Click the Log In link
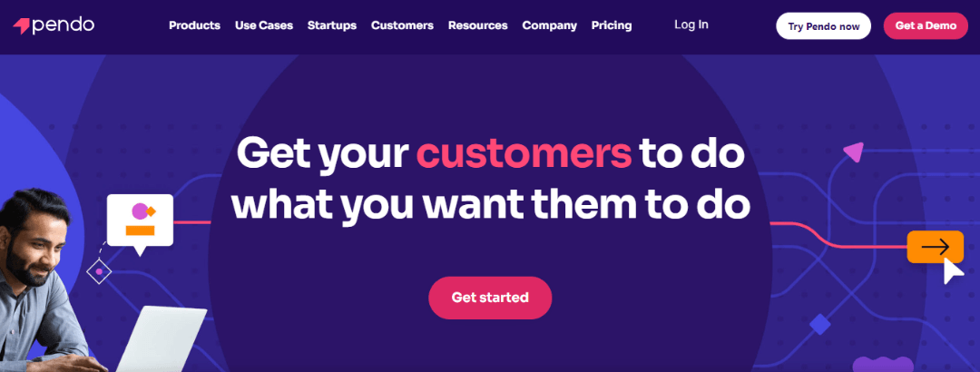 pyautogui.click(x=691, y=24)
